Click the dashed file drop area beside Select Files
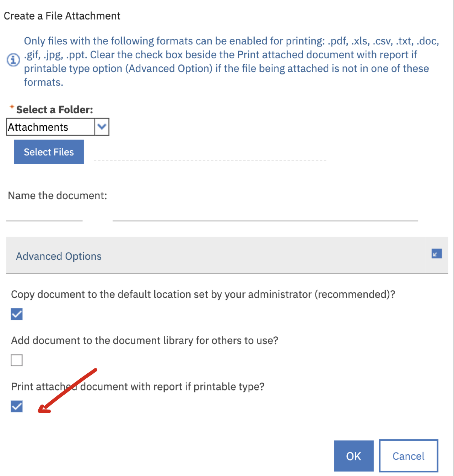 [x=210, y=160]
